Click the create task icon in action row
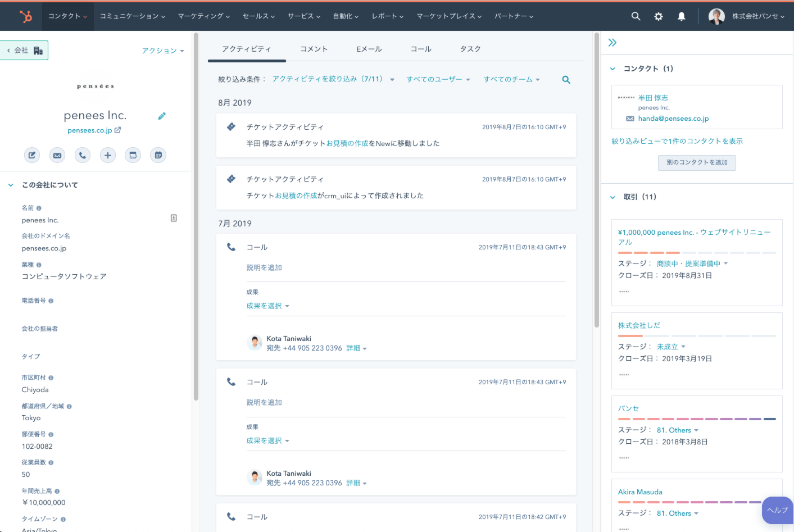Screen dimensions: 794x532 point(133,155)
